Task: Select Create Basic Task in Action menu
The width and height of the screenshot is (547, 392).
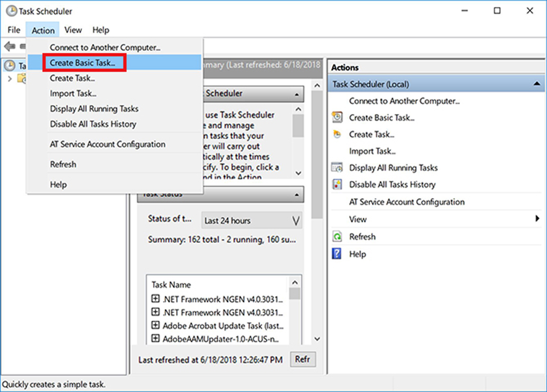Action: click(83, 63)
